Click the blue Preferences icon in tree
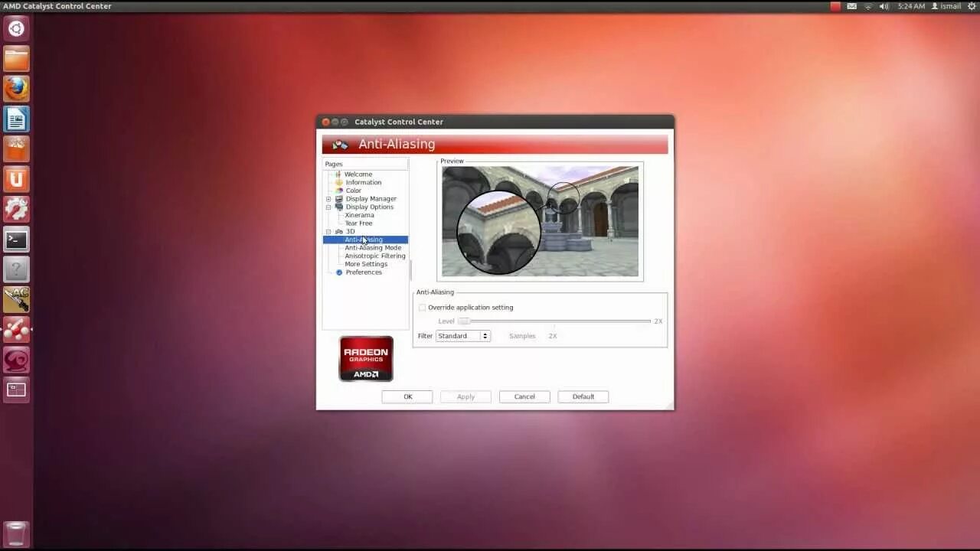Image resolution: width=980 pixels, height=551 pixels. click(339, 272)
